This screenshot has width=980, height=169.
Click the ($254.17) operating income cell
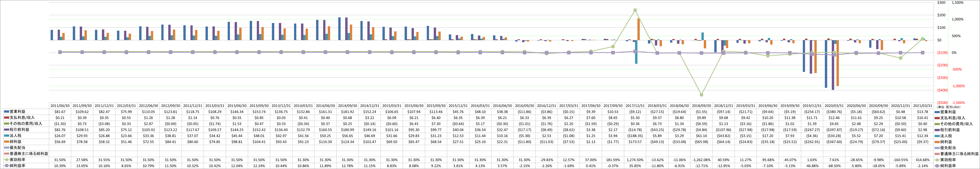[812, 112]
